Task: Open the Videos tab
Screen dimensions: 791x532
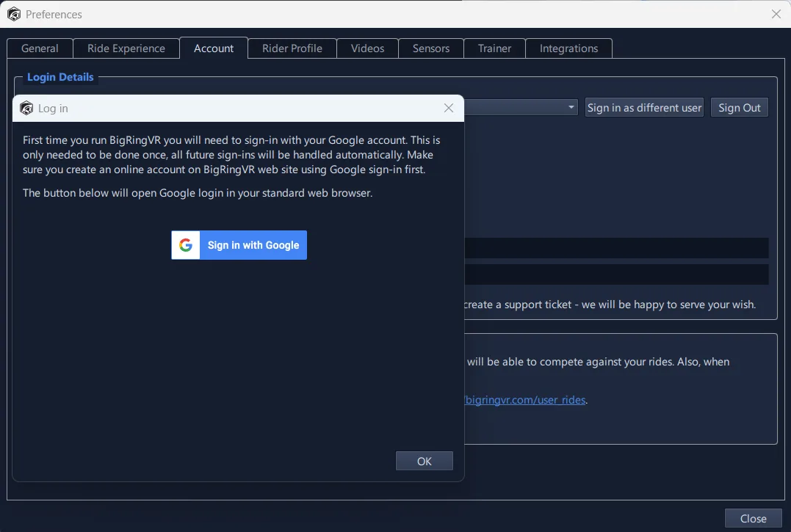Action: point(367,48)
